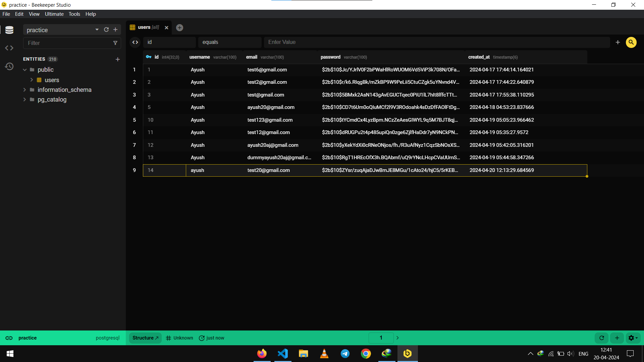Click the yellow search filter button

coord(631,42)
